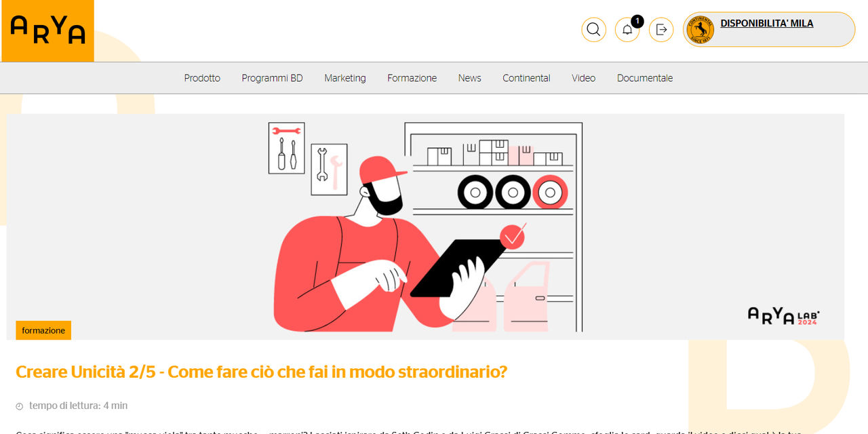Click the mechanic illustration banner image

(x=425, y=226)
